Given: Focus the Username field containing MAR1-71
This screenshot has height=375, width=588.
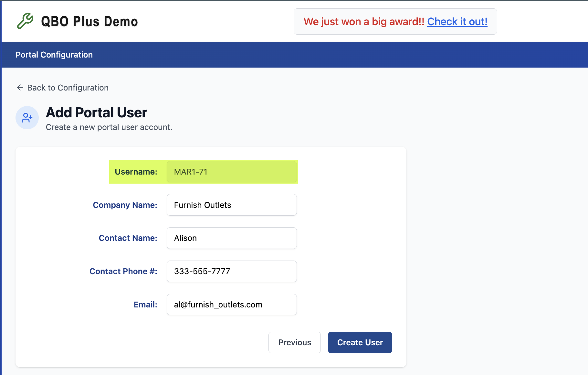Looking at the screenshot, I should point(232,172).
